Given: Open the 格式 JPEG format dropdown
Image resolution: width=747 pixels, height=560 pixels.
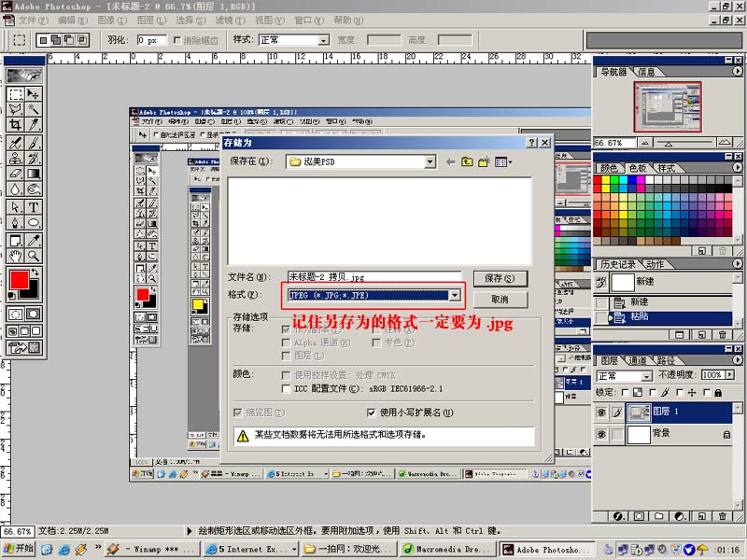Looking at the screenshot, I should 455,295.
